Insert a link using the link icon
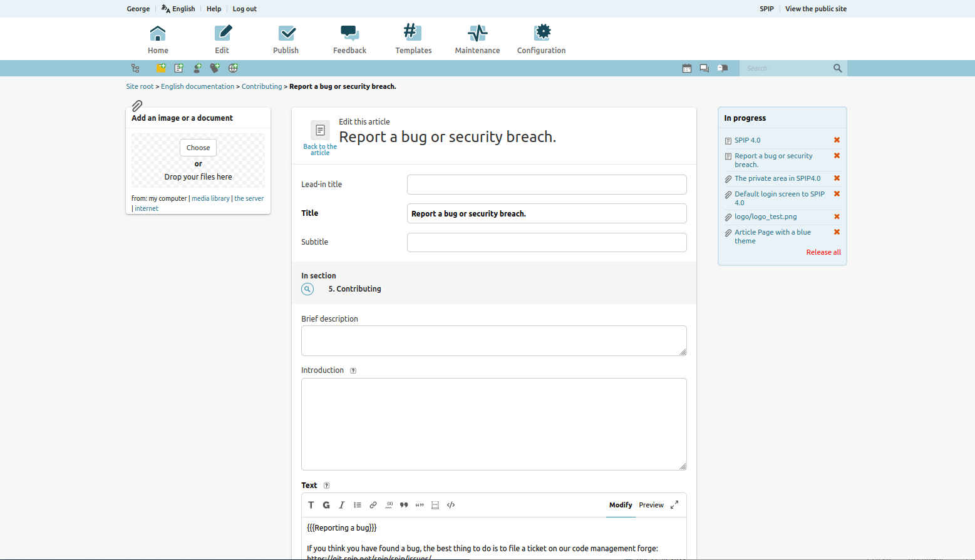This screenshot has height=560, width=975. [373, 505]
